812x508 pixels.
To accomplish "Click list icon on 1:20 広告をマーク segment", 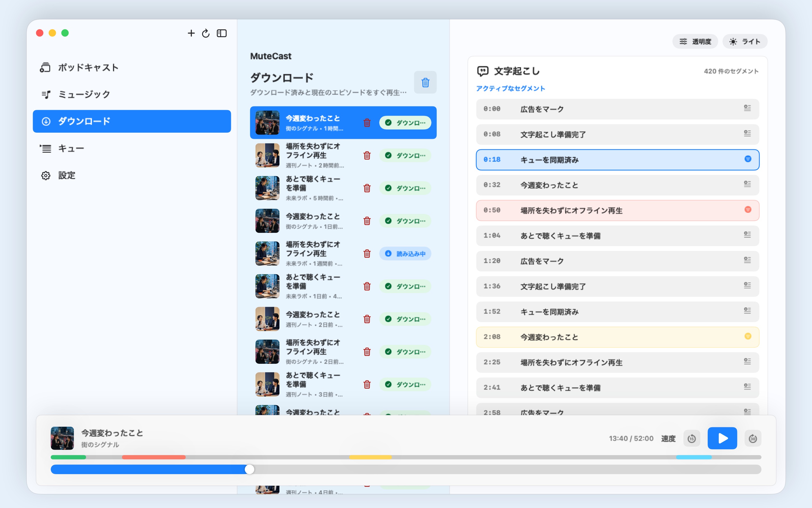I will click(747, 260).
